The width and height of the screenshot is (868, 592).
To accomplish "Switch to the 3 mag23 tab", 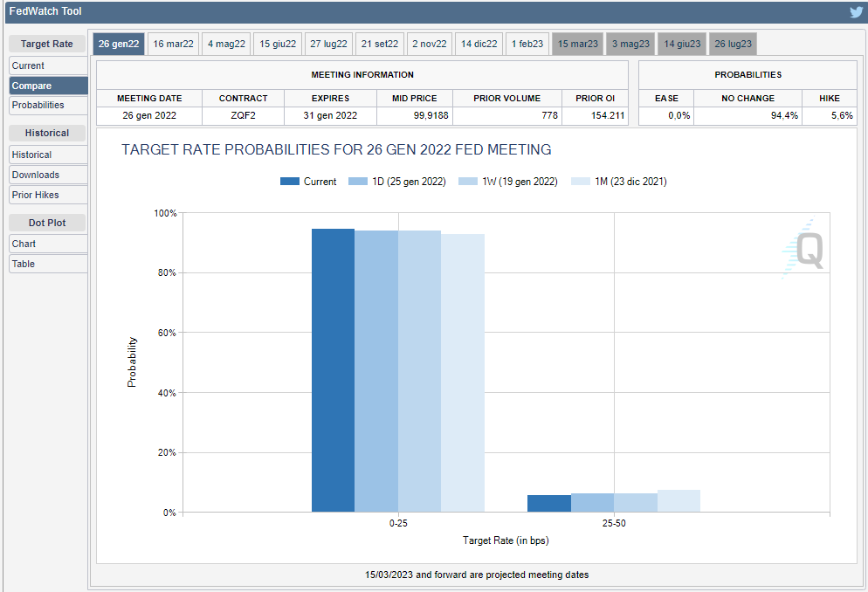I will pyautogui.click(x=631, y=44).
